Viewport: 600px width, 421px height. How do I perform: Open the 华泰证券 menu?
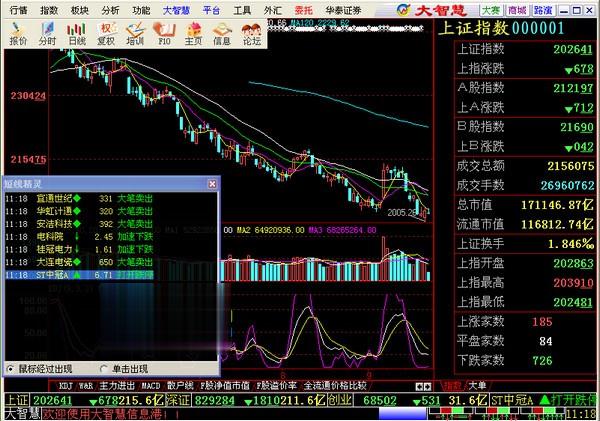343,10
